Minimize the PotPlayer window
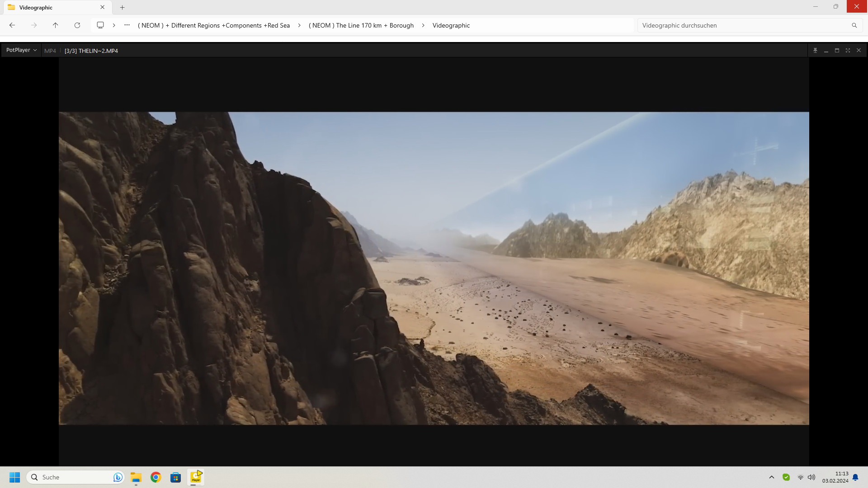 click(x=826, y=51)
